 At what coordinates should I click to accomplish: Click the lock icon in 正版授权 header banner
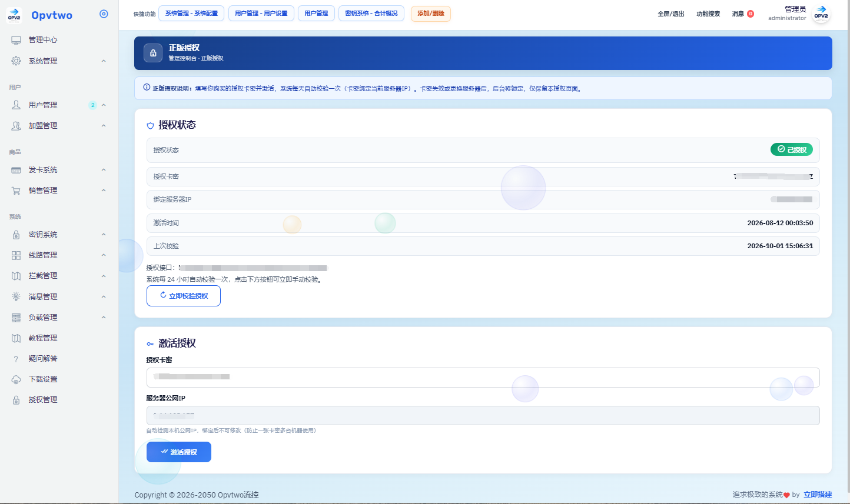point(153,54)
